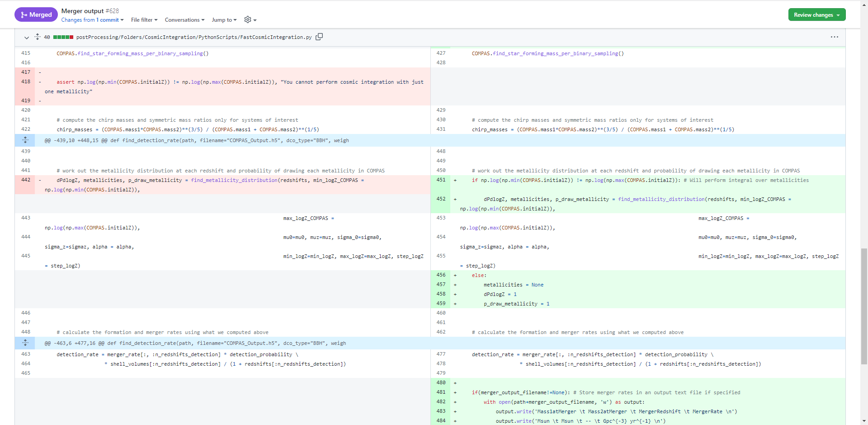This screenshot has height=425, width=868.
Task: Expand hidden lines at hunk @@ -463,6
Action: 26,343
